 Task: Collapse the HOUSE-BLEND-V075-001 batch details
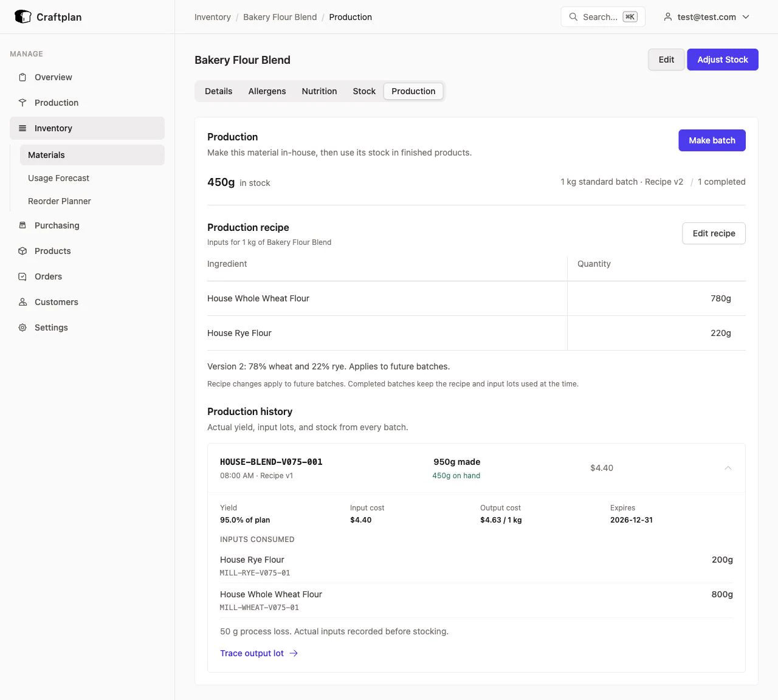(728, 468)
